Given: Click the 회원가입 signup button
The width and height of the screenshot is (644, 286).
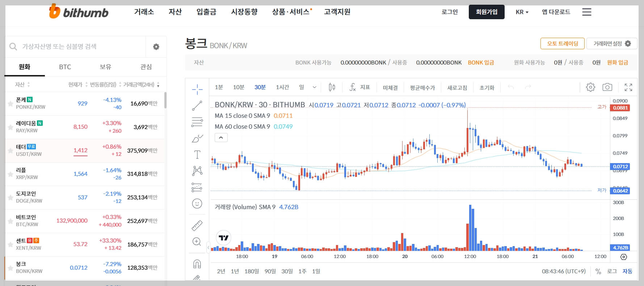Looking at the screenshot, I should 487,12.
